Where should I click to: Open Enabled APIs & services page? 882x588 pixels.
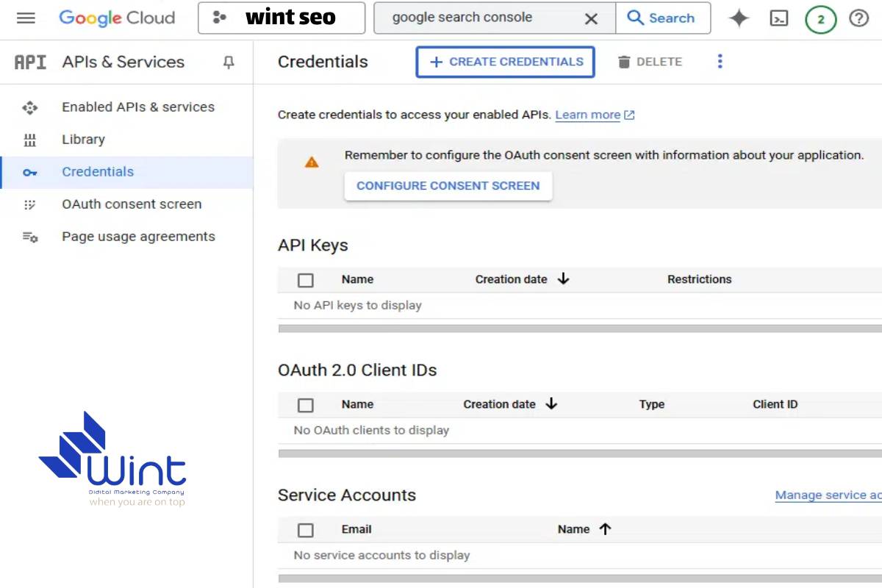coord(138,107)
